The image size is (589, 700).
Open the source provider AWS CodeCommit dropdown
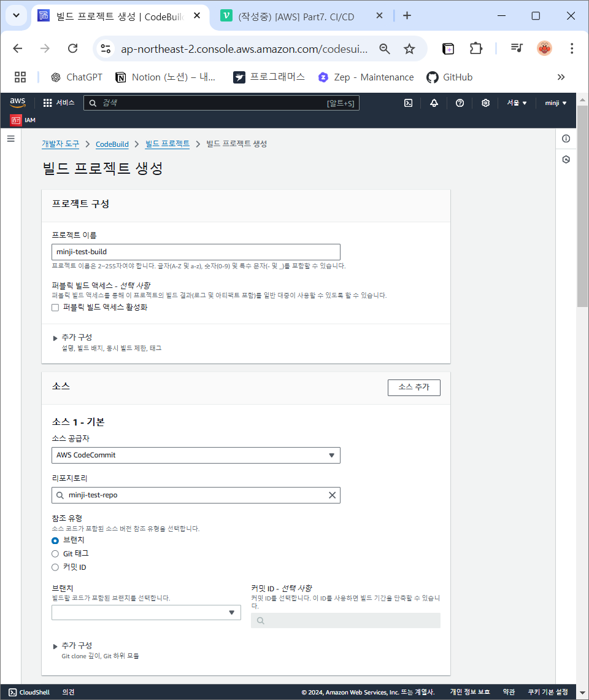[x=196, y=456]
